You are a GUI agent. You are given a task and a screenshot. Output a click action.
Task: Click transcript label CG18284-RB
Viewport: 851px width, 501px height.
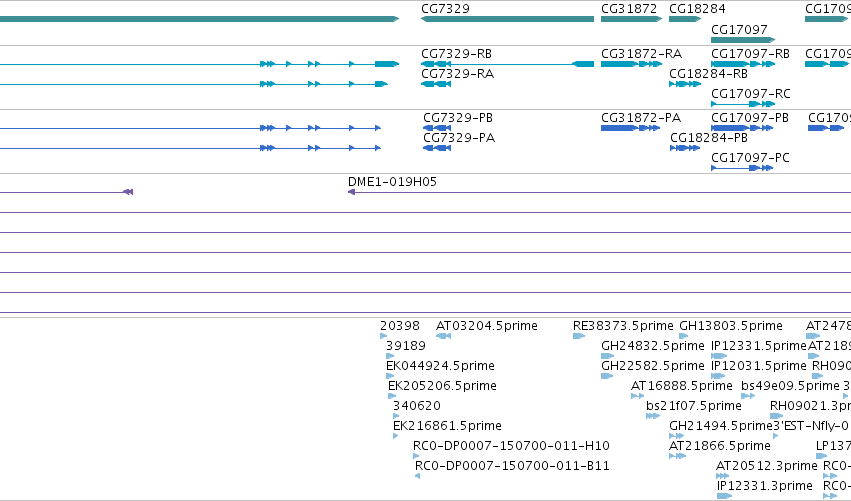click(708, 74)
